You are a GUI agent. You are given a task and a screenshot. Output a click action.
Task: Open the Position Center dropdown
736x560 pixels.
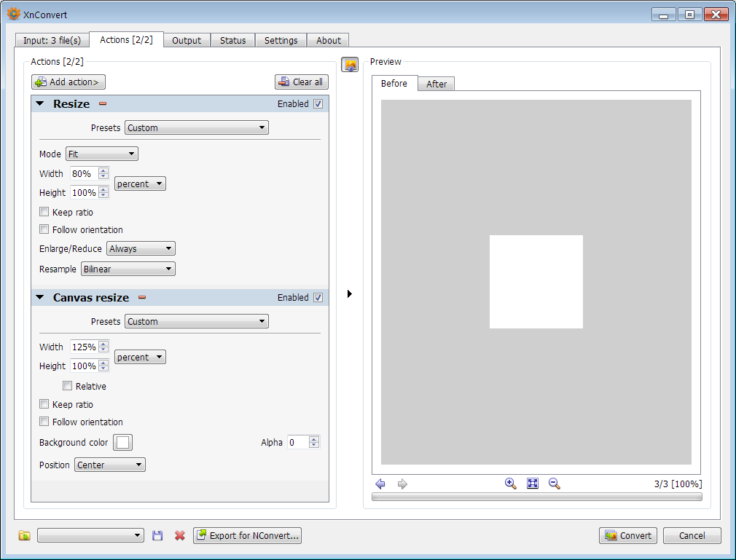pyautogui.click(x=109, y=465)
